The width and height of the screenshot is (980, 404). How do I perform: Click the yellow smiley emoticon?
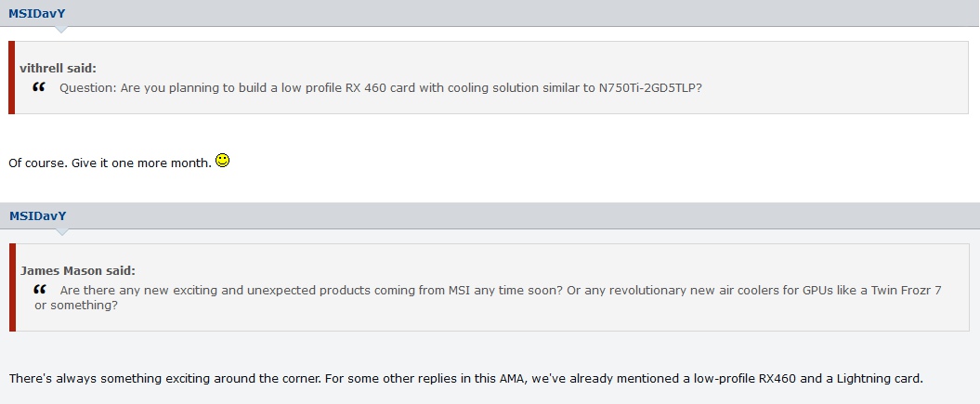223,161
